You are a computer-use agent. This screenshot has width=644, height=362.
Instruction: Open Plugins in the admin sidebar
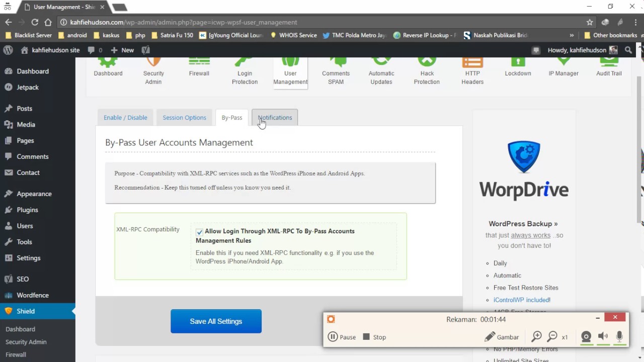click(27, 210)
